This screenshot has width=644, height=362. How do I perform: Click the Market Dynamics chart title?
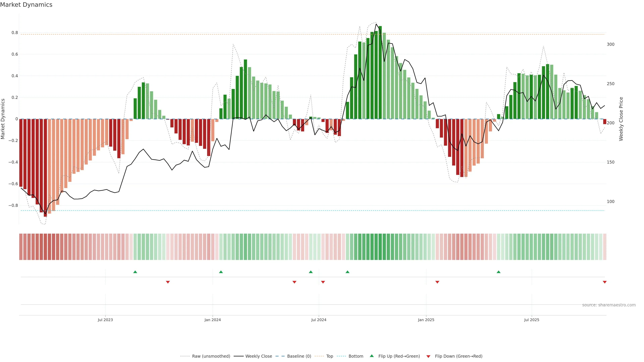pyautogui.click(x=26, y=5)
